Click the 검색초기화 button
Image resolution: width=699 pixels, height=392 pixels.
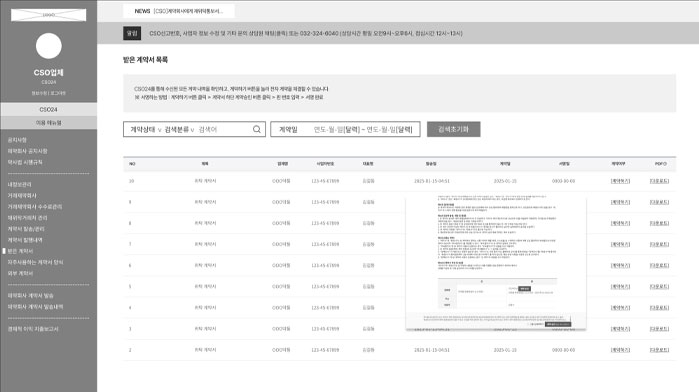click(x=453, y=129)
